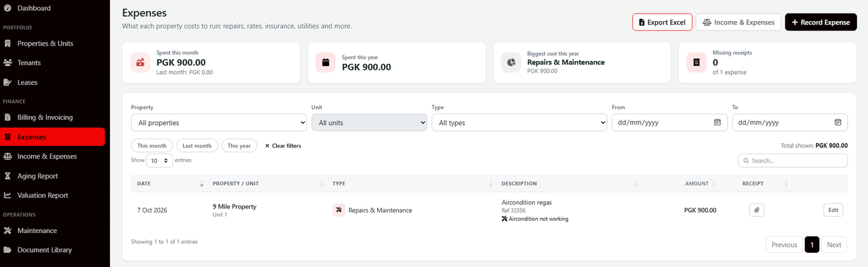
Task: Go to Next page of entries
Action: (834, 245)
